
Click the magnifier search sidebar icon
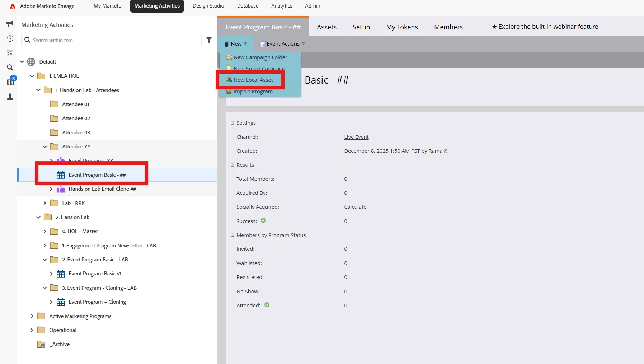click(x=10, y=67)
